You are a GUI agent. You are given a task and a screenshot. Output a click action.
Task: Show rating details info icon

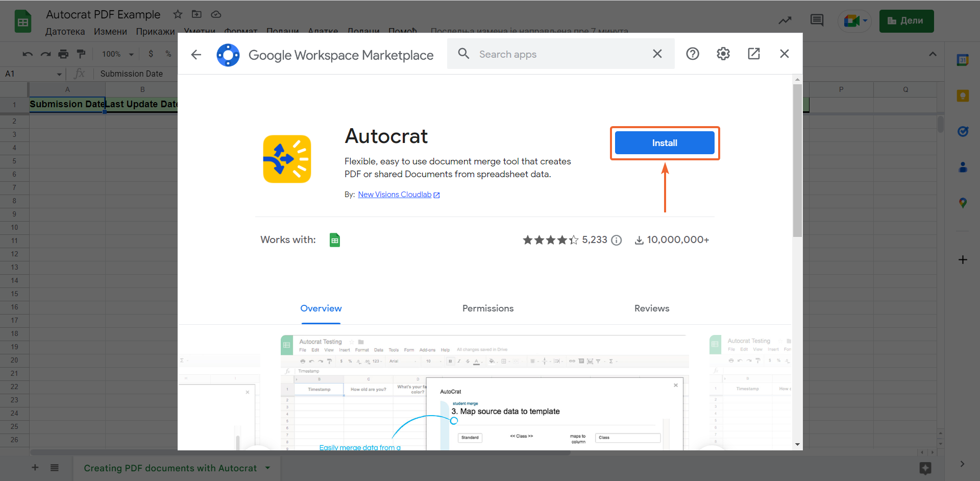[617, 240]
